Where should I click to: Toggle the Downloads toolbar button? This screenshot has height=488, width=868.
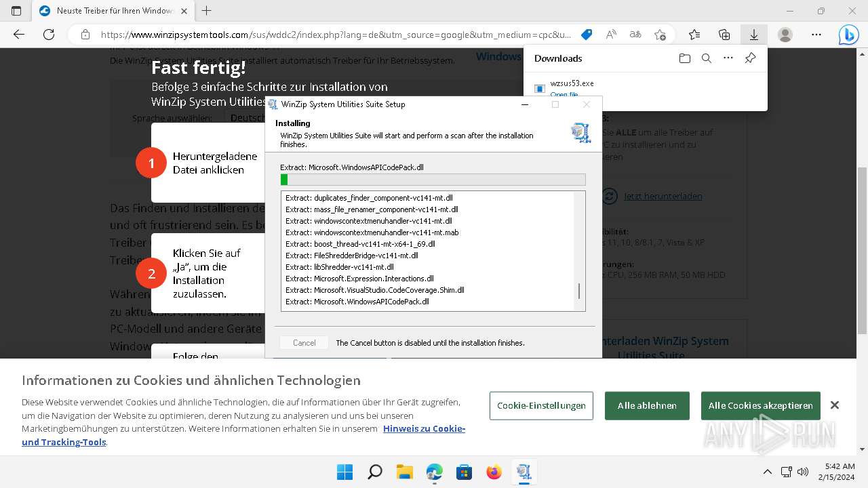click(x=754, y=35)
